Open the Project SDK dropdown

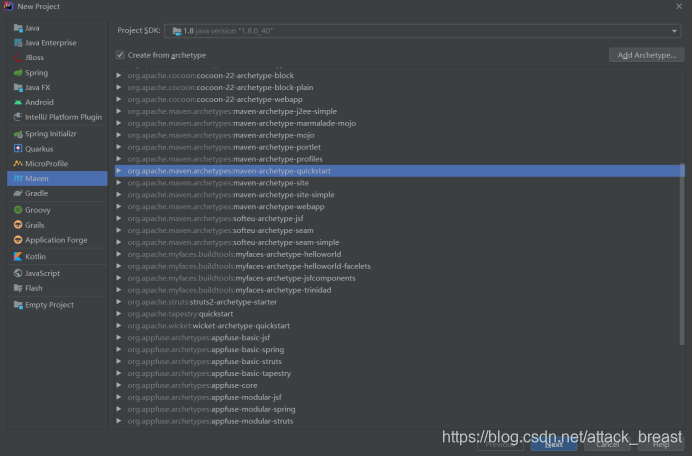coord(674,31)
